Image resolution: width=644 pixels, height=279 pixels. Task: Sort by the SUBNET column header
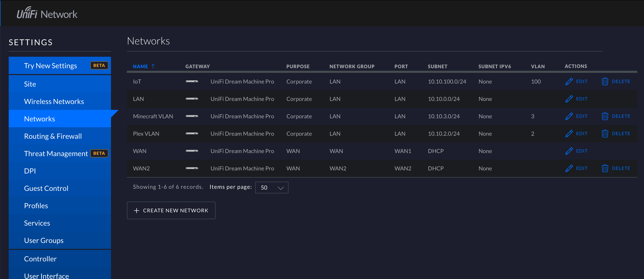(x=438, y=66)
